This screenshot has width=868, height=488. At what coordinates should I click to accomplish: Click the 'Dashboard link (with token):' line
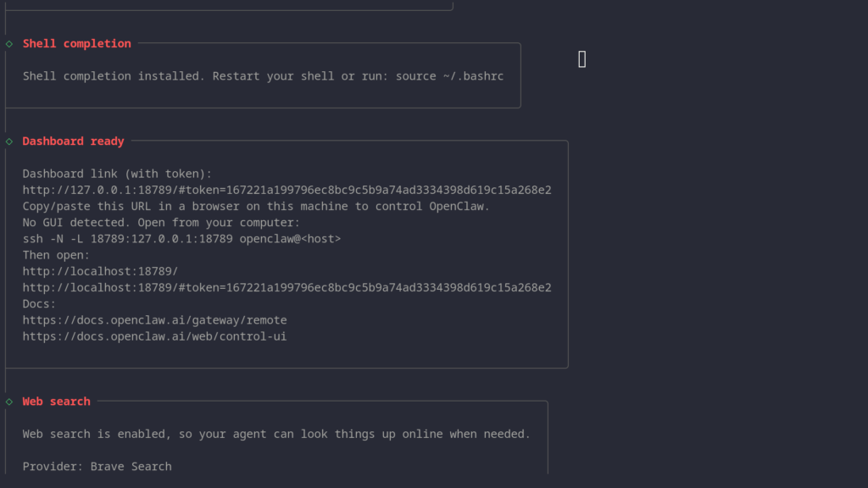(117, 174)
